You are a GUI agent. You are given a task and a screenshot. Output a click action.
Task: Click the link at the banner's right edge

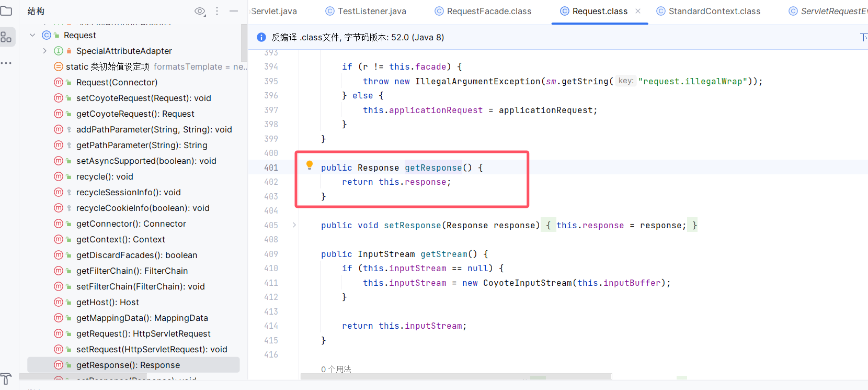coord(864,37)
